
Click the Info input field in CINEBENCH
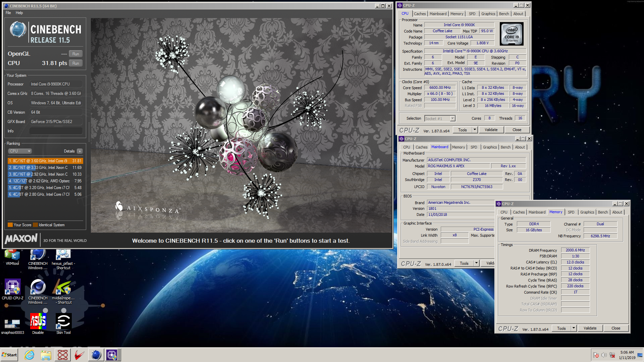(56, 131)
